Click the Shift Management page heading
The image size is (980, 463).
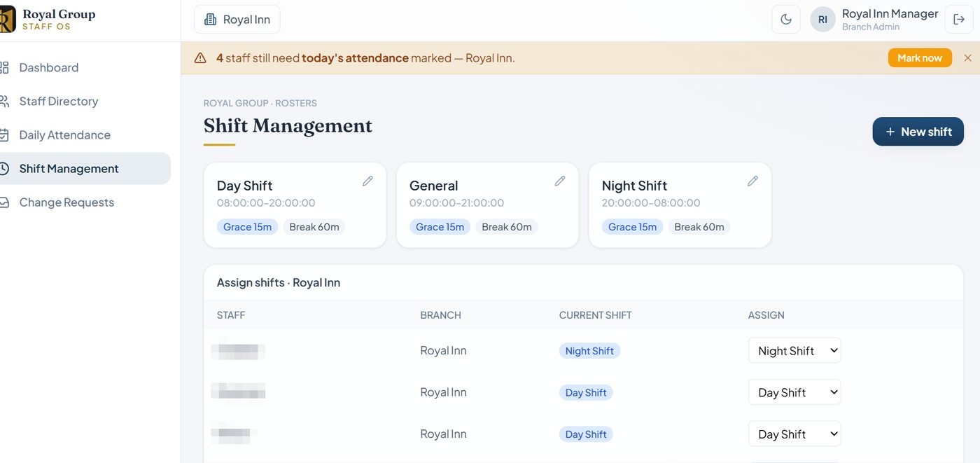pos(288,126)
